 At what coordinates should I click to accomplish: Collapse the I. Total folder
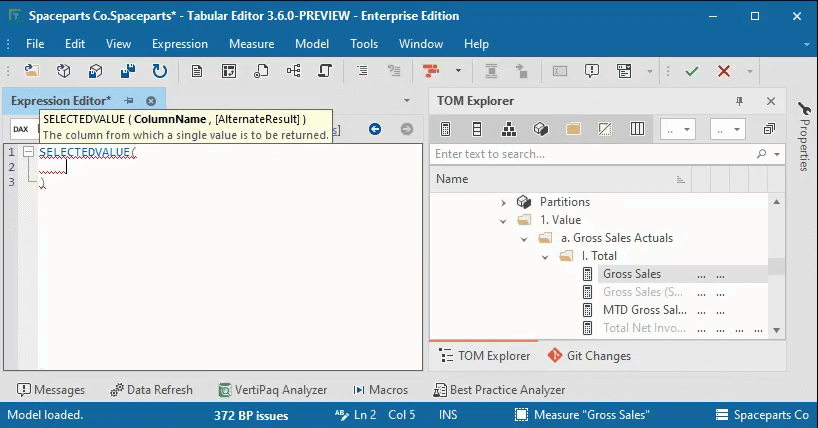[545, 257]
